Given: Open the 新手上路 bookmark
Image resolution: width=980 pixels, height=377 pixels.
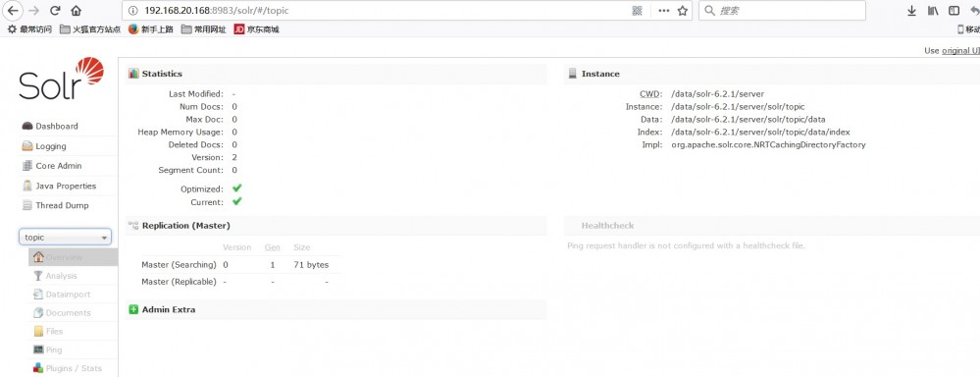Looking at the screenshot, I should pos(151,29).
